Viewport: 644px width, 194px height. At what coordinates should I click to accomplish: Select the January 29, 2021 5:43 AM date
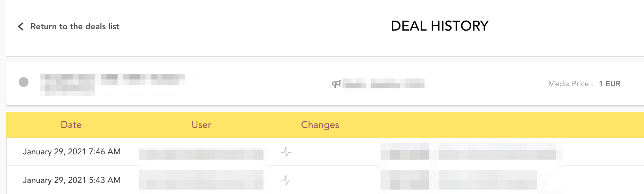[x=72, y=180]
